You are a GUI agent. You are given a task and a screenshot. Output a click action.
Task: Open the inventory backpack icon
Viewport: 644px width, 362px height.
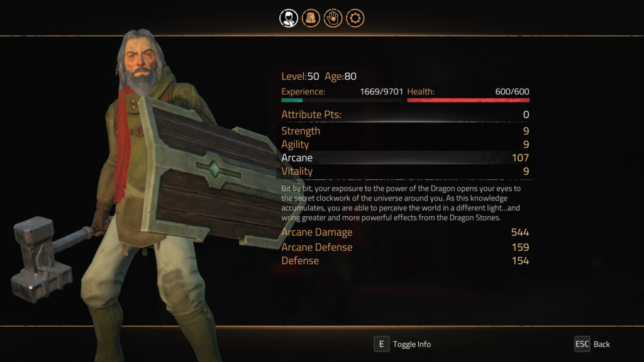coord(311,18)
